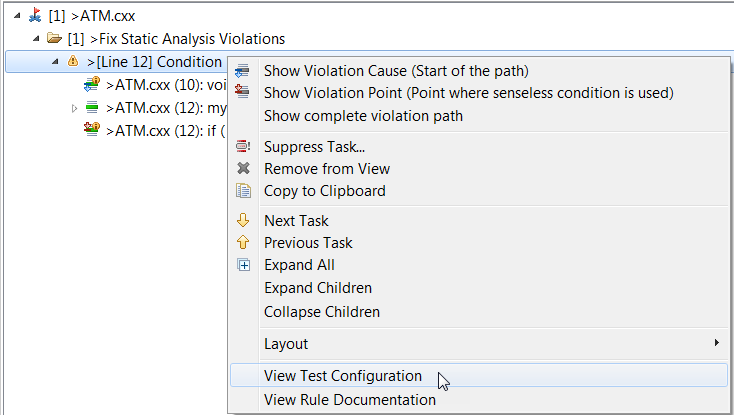Click the Expand All plus icon
The image size is (734, 415).
243,265
